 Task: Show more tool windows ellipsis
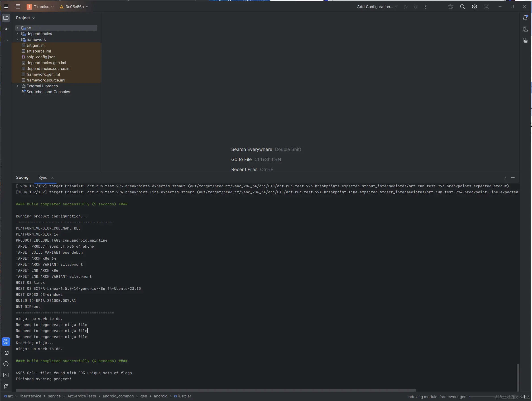[6, 40]
